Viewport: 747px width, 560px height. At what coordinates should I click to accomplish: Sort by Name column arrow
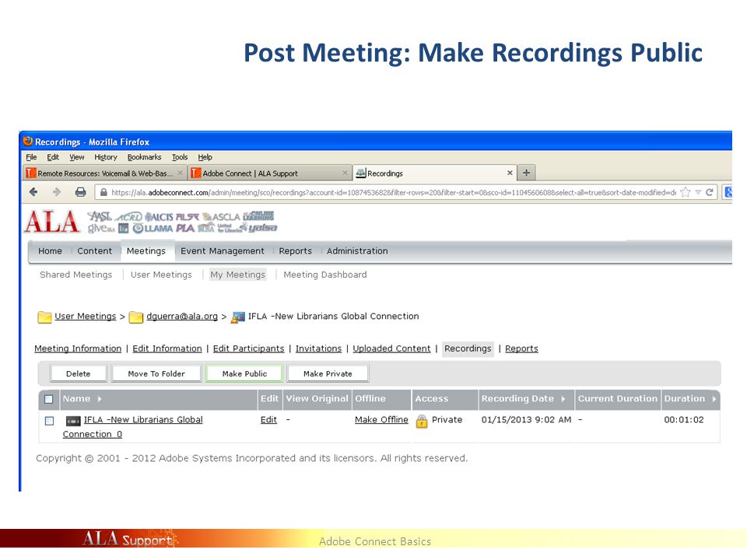pyautogui.click(x=100, y=399)
